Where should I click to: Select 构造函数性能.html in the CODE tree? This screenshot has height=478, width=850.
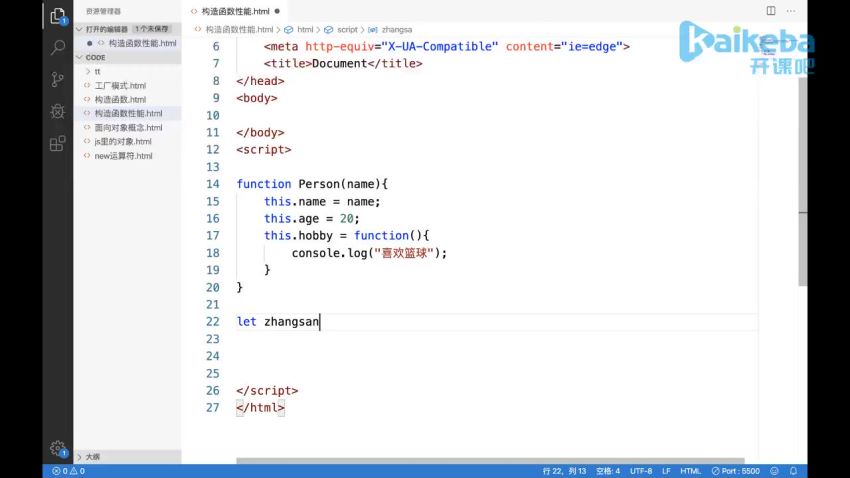pyautogui.click(x=128, y=113)
